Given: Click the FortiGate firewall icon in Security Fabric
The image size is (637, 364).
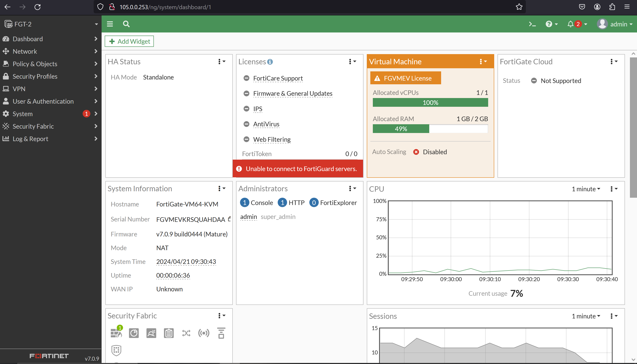Looking at the screenshot, I should (x=116, y=333).
